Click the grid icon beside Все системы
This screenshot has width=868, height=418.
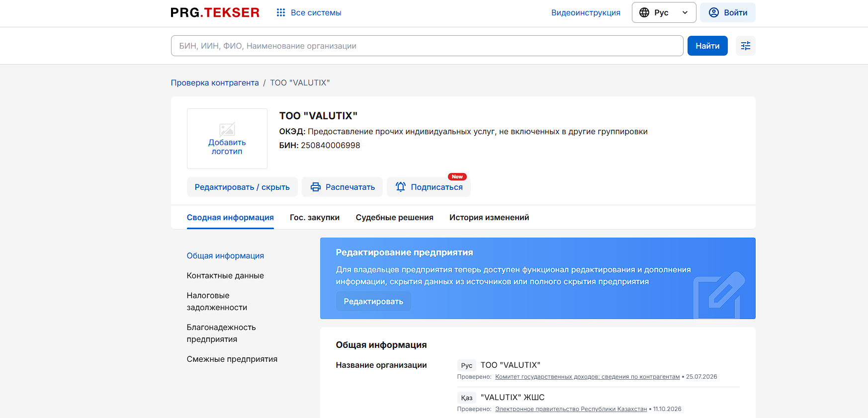pyautogui.click(x=281, y=12)
